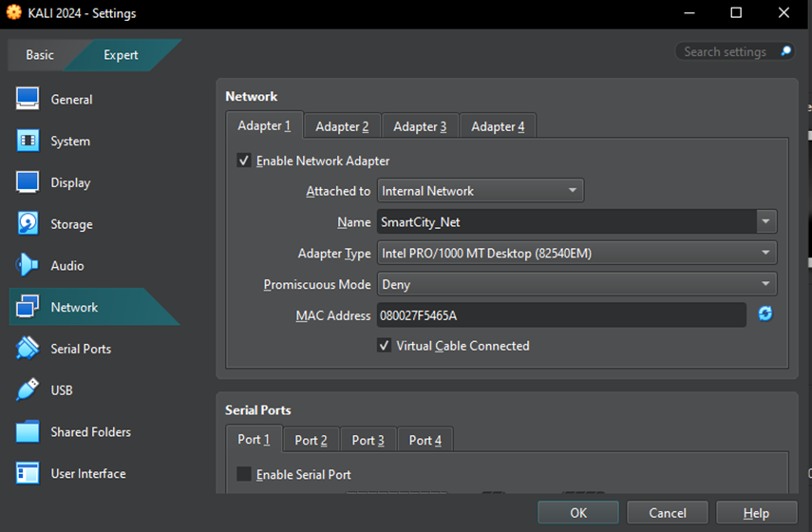The height and width of the screenshot is (532, 812).
Task: Switch to Adapter 4 tab
Action: tap(498, 126)
